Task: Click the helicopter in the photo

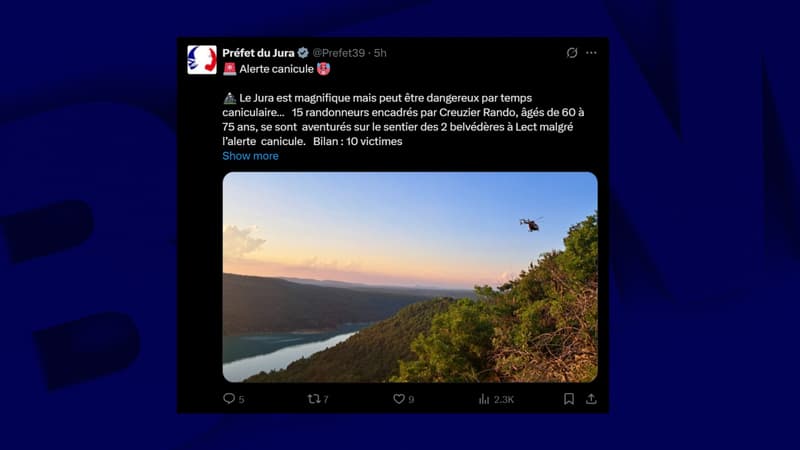Action: 531,224
